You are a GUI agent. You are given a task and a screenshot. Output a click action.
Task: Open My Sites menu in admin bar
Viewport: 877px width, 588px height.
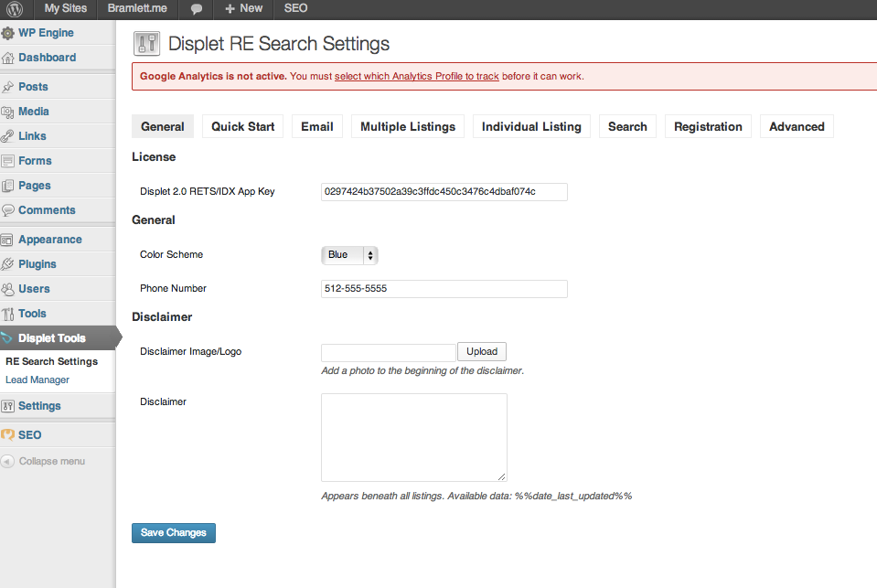66,8
